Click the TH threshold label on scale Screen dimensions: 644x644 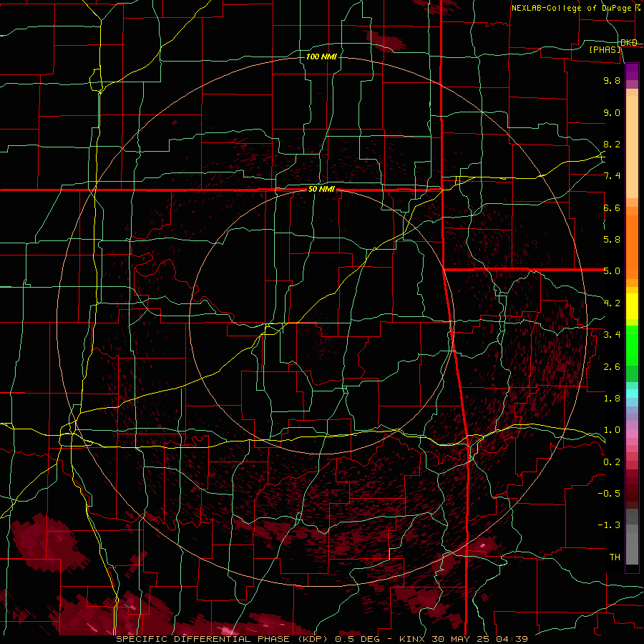click(x=615, y=557)
